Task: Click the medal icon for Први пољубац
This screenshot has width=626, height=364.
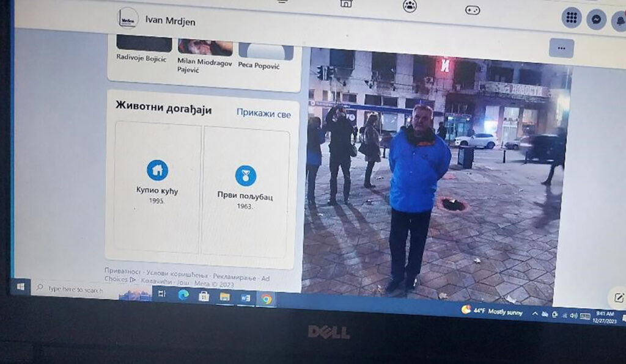Action: coord(246,176)
